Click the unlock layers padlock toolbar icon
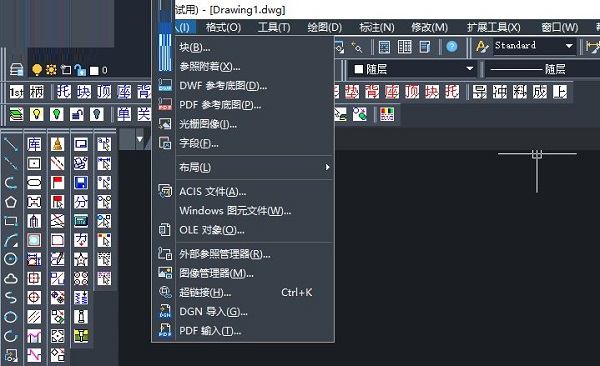The image size is (600, 366). [x=77, y=114]
